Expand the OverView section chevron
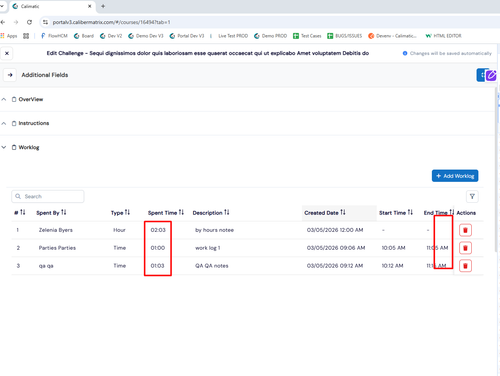 pyautogui.click(x=4, y=99)
